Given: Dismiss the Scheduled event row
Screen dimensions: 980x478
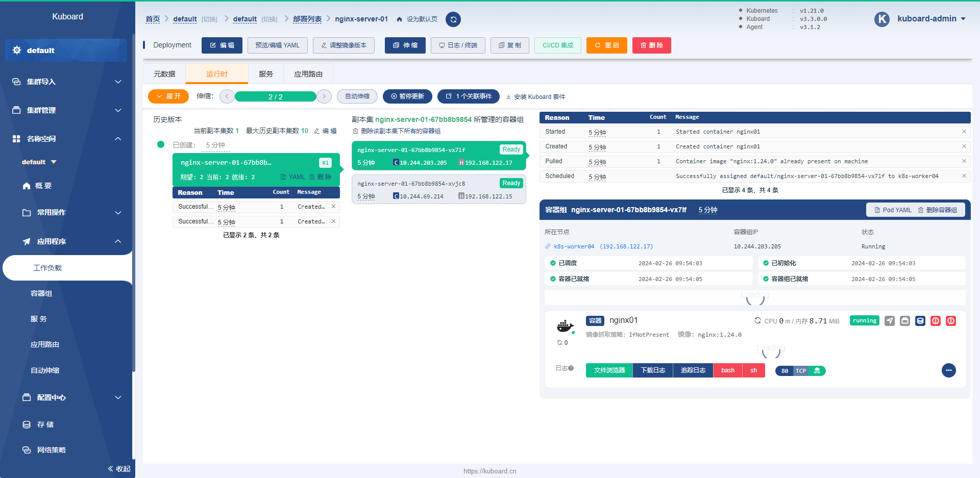Looking at the screenshot, I should click(964, 176).
